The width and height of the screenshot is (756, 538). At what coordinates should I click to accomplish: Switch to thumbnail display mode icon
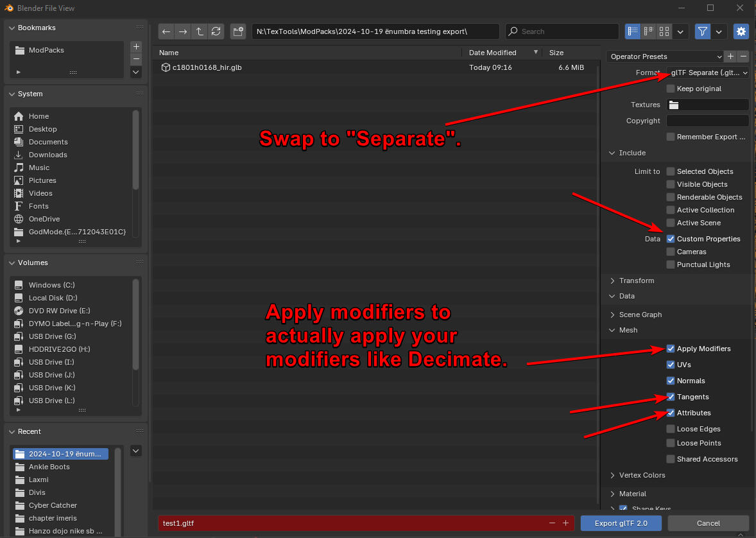664,31
